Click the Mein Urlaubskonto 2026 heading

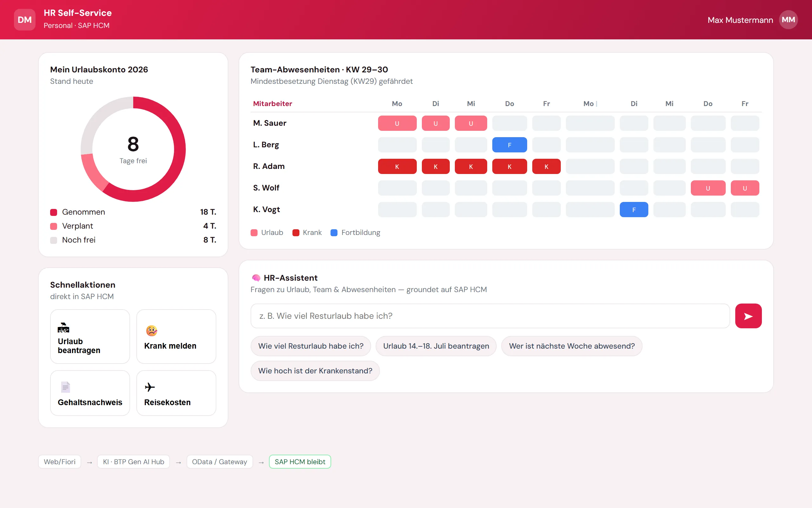click(x=99, y=70)
